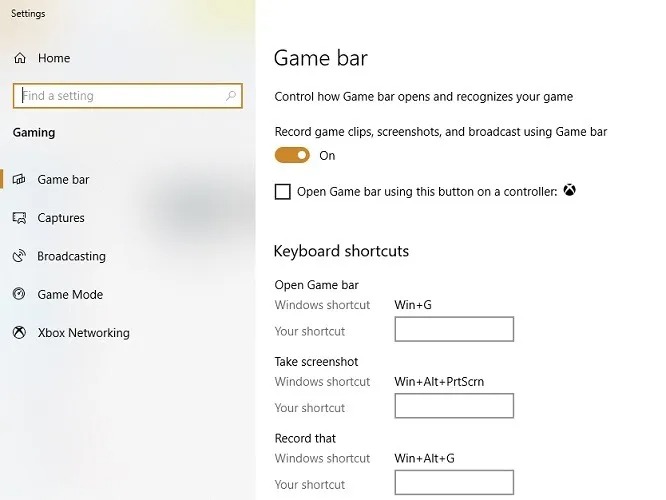Click the Gaming category heading
Viewport: 666px width, 500px height.
(x=34, y=133)
